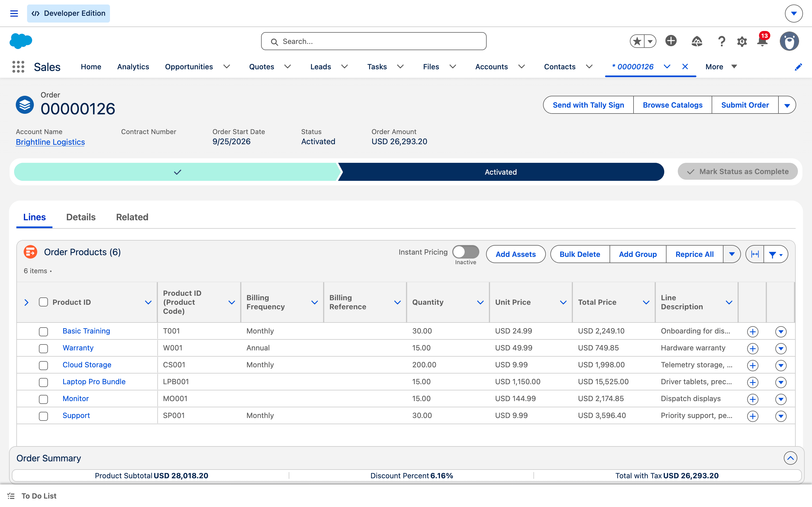Click the column width fit icon
Image resolution: width=812 pixels, height=507 pixels.
(755, 254)
